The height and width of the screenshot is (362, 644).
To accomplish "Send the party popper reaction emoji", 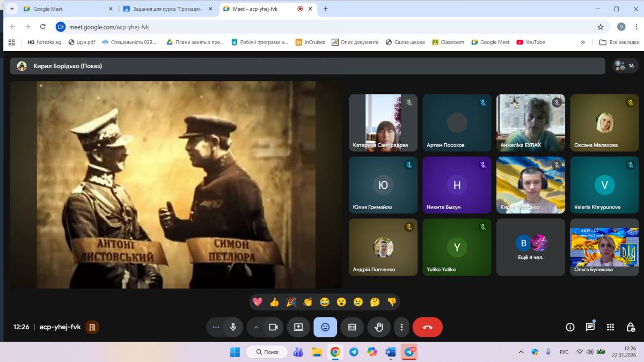I will point(291,302).
